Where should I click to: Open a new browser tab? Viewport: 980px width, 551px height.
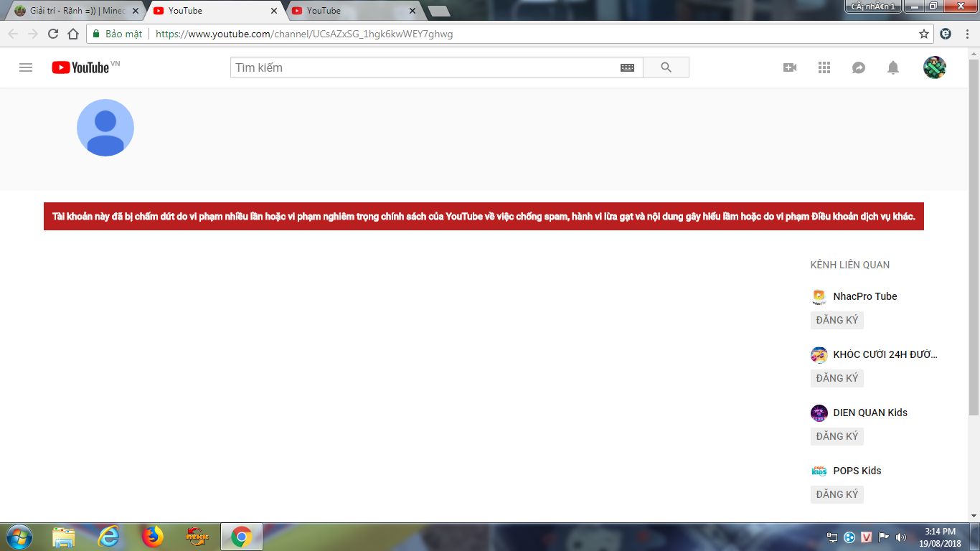point(439,11)
